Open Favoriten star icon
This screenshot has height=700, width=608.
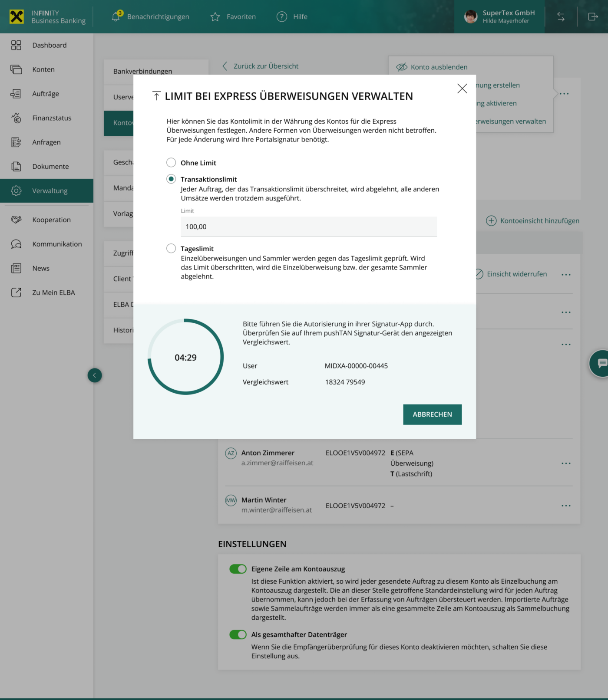(215, 17)
